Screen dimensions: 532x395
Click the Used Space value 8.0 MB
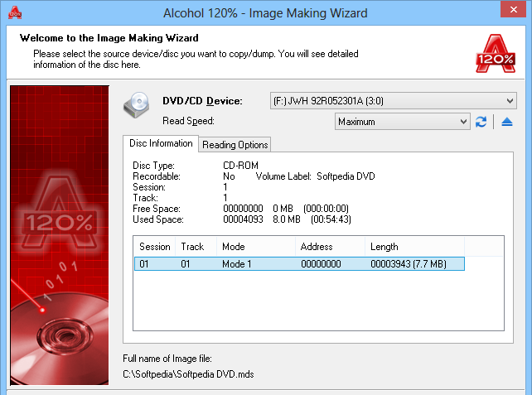click(x=287, y=219)
